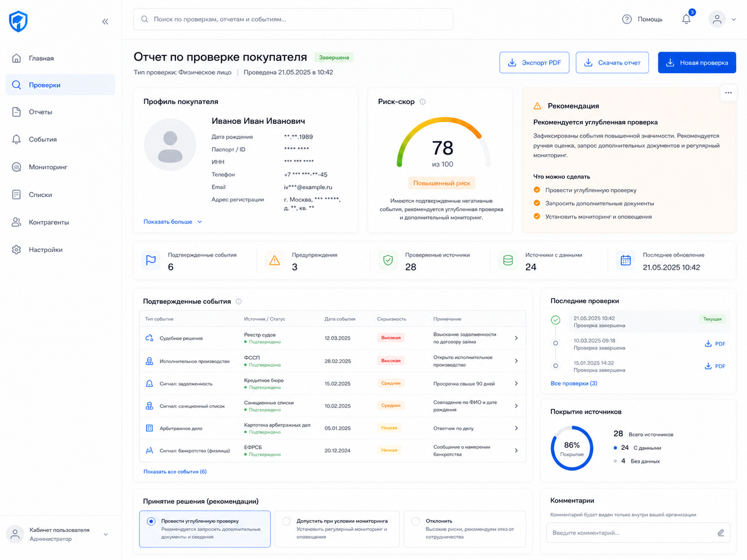
Task: Click the calendar icon for Последнее обновление
Action: coord(626,260)
